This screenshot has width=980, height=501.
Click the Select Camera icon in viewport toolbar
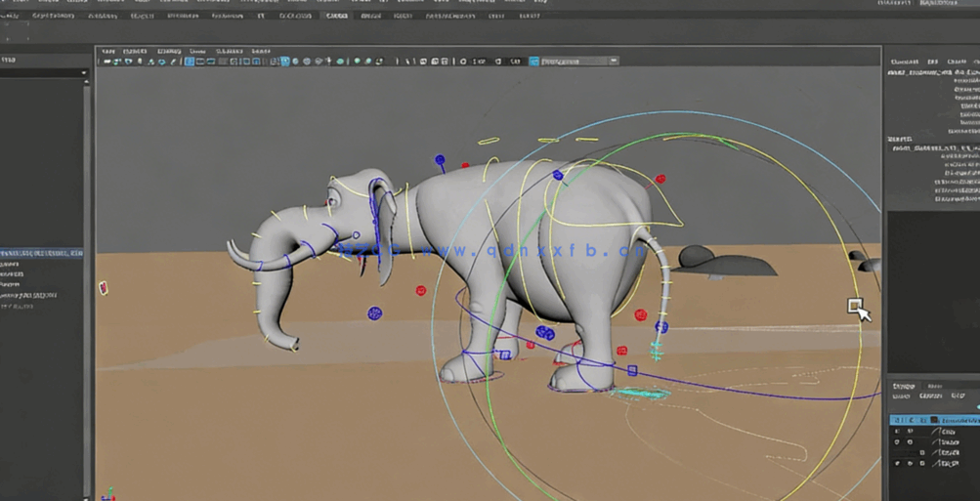[107, 62]
